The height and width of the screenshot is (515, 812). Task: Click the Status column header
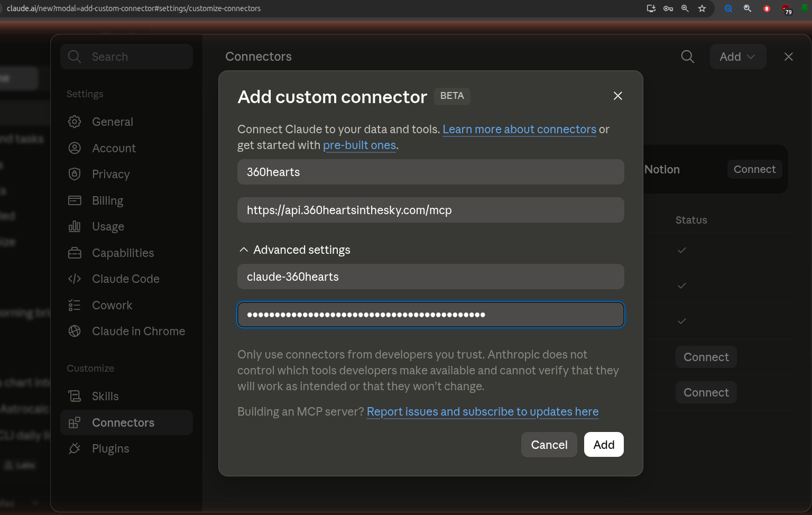coord(691,220)
